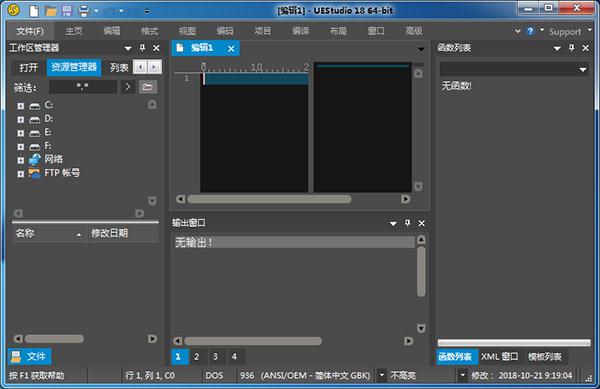The width and height of the screenshot is (600, 389).
Task: Switch to the 打开 tab in workspace manager
Action: (29, 68)
